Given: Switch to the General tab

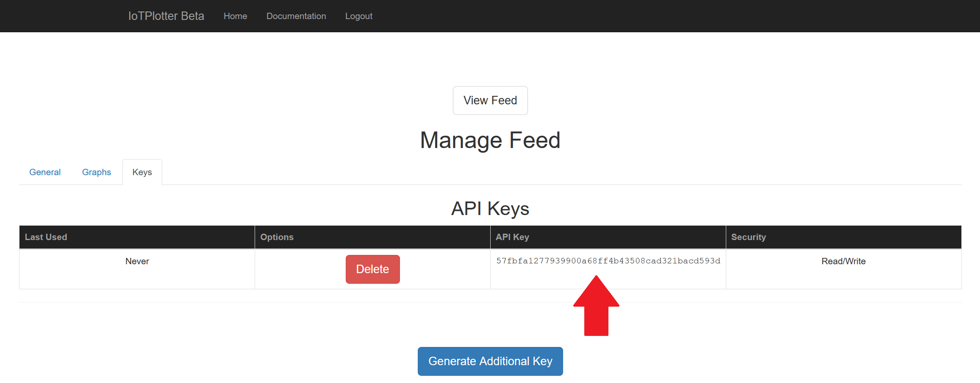Looking at the screenshot, I should click(x=45, y=172).
